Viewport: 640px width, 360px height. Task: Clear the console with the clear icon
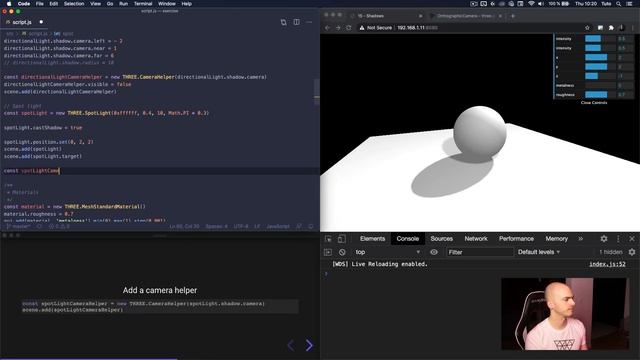click(x=342, y=252)
